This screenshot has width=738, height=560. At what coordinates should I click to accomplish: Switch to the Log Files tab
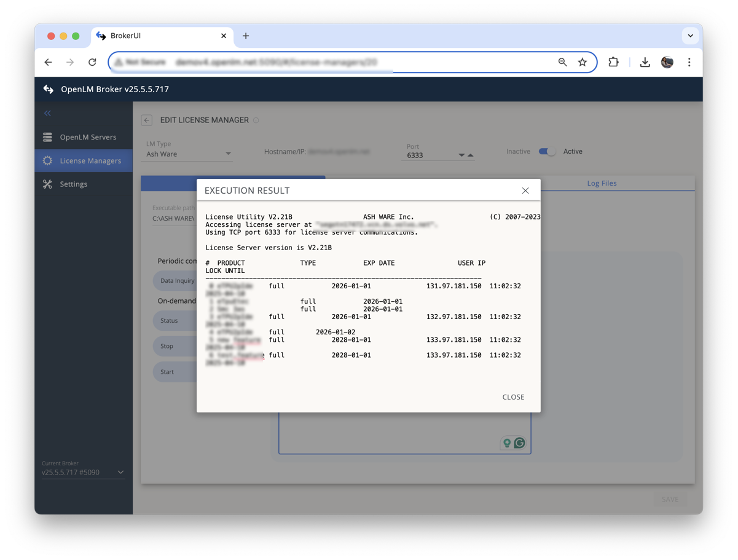602,183
